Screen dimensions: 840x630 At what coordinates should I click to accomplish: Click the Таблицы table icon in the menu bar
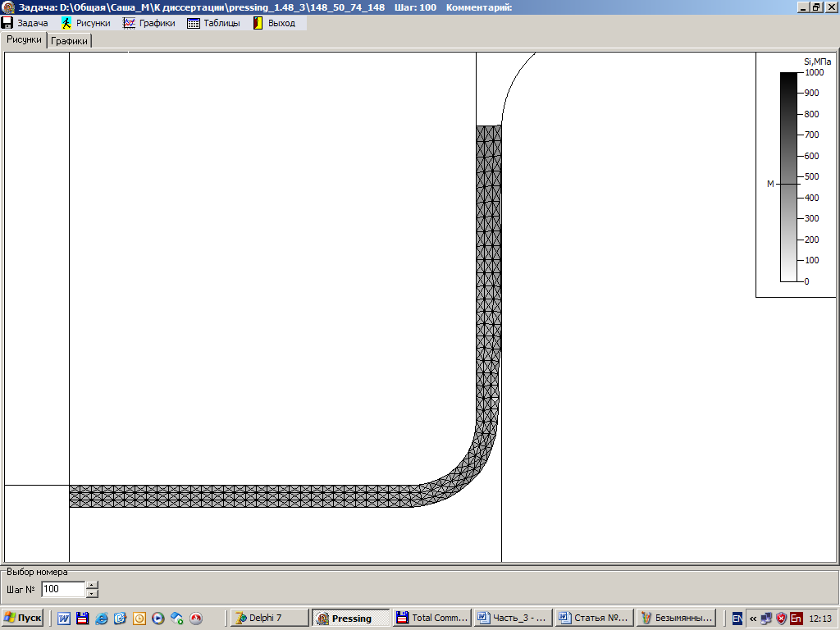click(x=194, y=23)
